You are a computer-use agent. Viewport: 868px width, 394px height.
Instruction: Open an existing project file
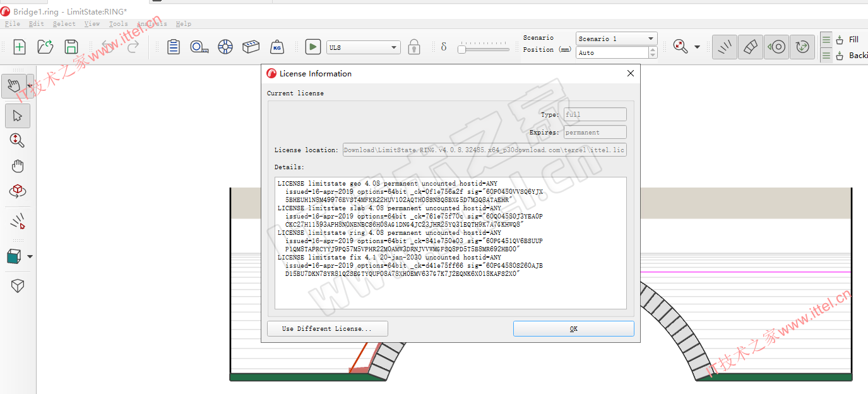pos(45,47)
